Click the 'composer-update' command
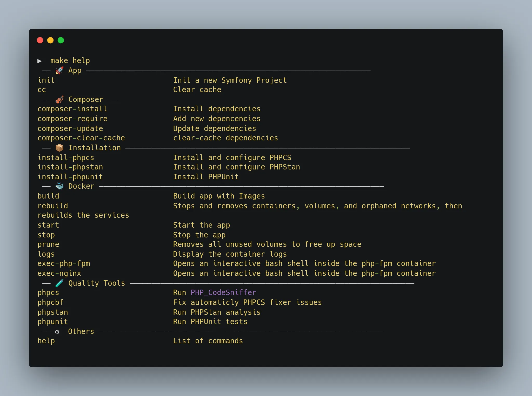 click(70, 129)
